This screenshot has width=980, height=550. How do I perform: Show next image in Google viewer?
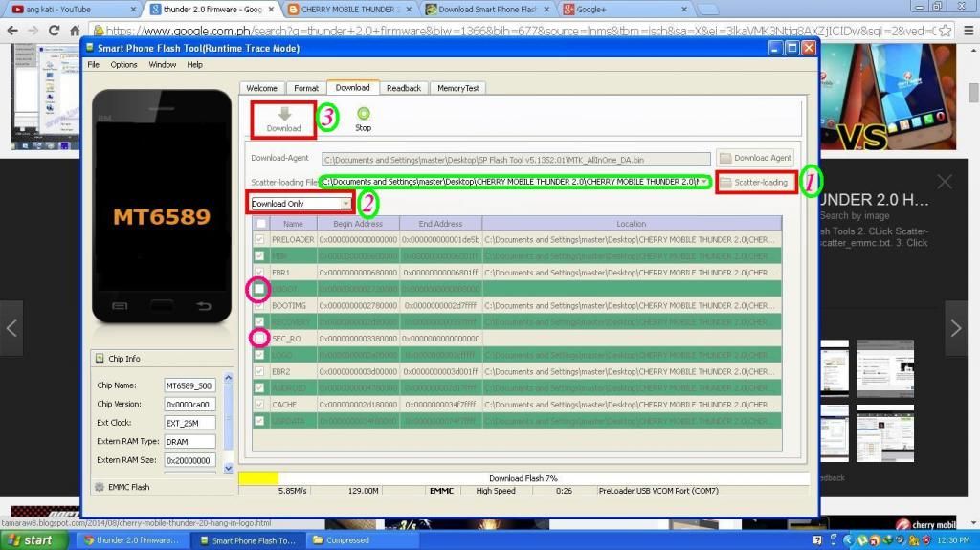[956, 328]
